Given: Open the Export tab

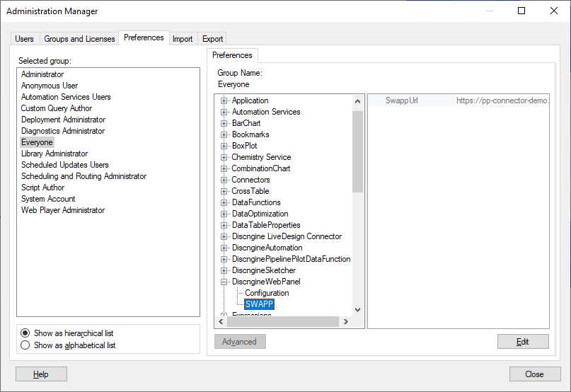Looking at the screenshot, I should click(x=213, y=39).
